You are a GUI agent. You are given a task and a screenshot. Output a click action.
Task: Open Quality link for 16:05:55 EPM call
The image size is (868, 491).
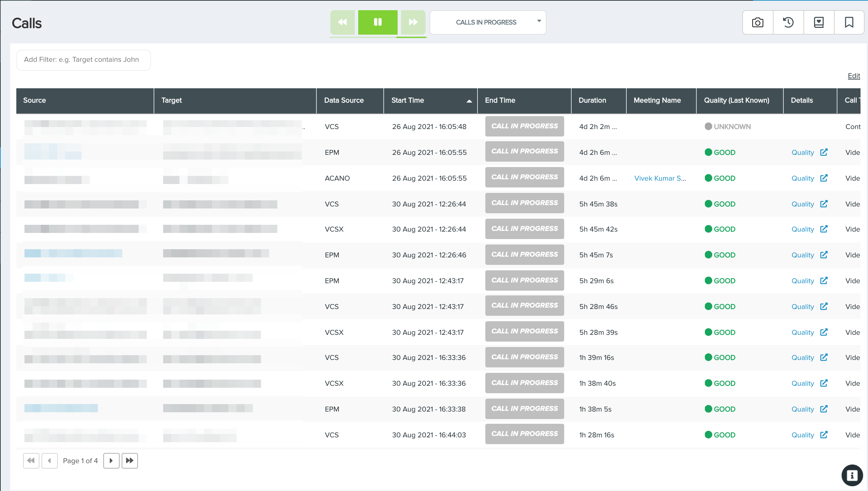(x=803, y=152)
